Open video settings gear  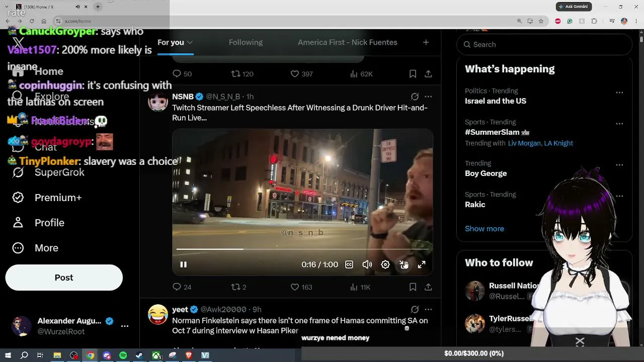[x=385, y=264]
